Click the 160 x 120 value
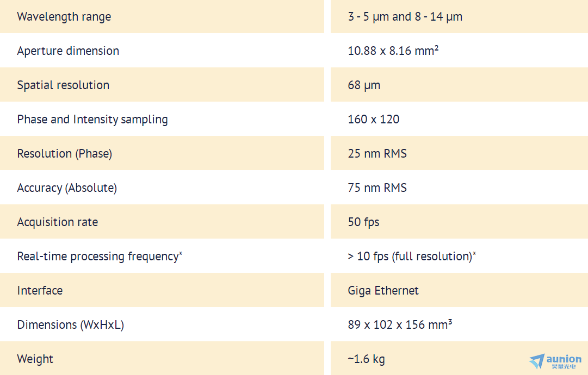The width and height of the screenshot is (588, 375). coord(374,120)
